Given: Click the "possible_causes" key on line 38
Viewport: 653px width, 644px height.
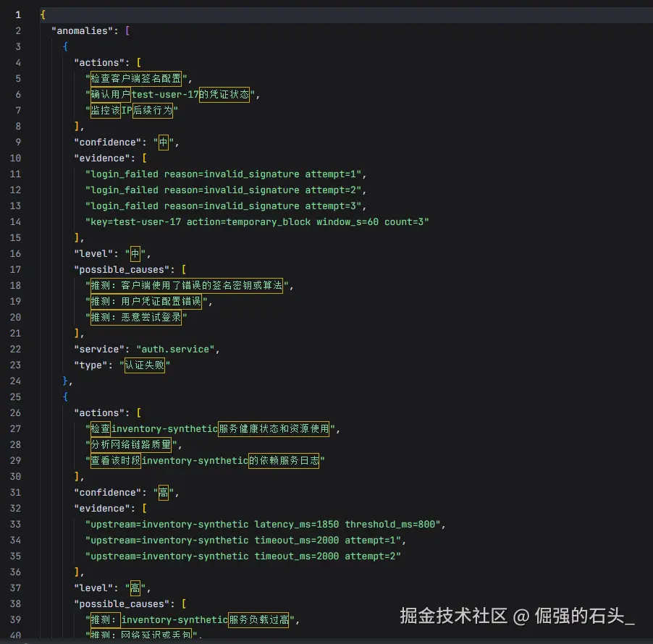Looking at the screenshot, I should [122, 604].
